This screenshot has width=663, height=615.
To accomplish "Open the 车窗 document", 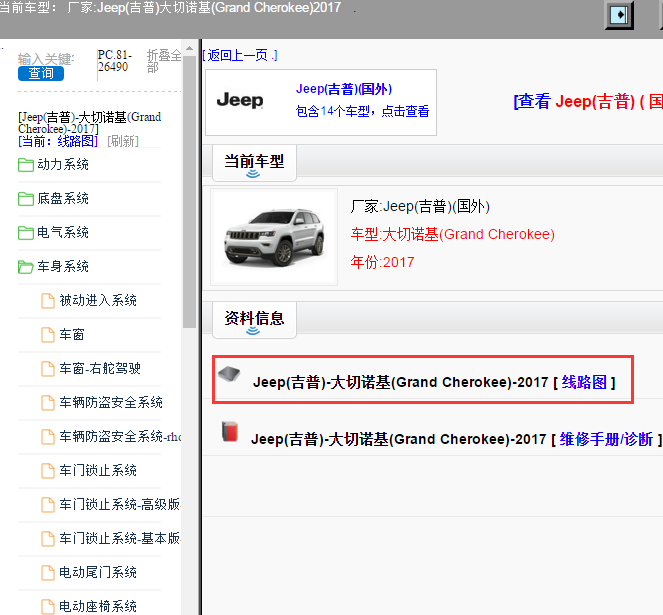I will [72, 335].
